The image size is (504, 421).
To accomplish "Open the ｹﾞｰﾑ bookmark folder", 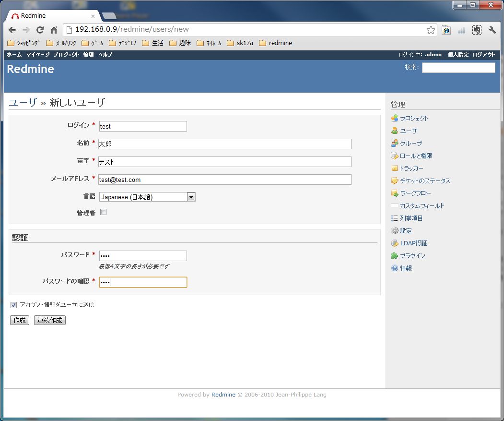I will pyautogui.click(x=93, y=43).
